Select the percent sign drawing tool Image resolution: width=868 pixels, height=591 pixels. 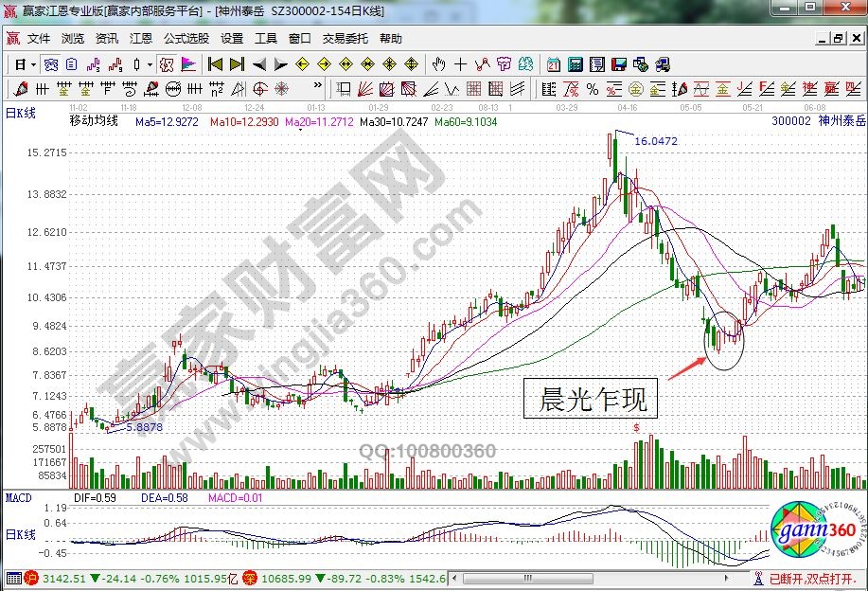click(x=592, y=89)
